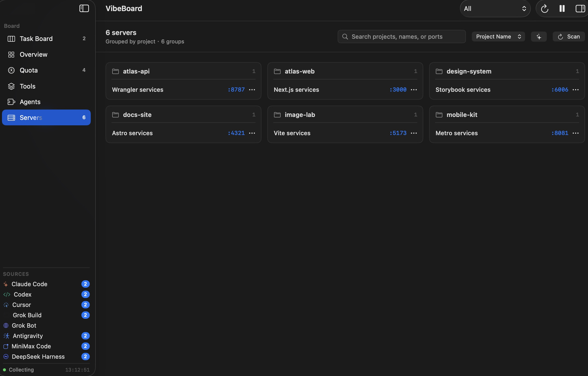Select MiniMax Code source

tap(47, 346)
